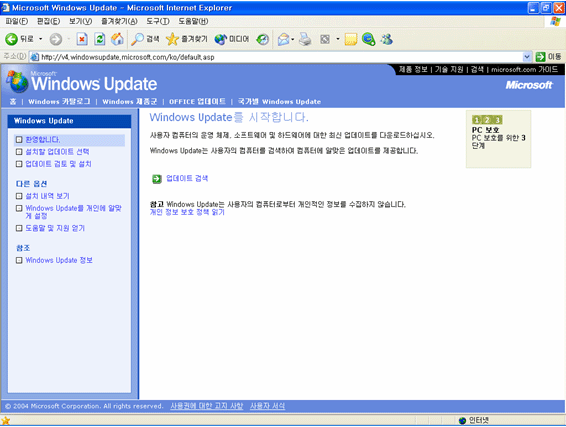Image resolution: width=566 pixels, height=427 pixels.
Task: Click the Microsoft logo in banner
Action: [529, 85]
